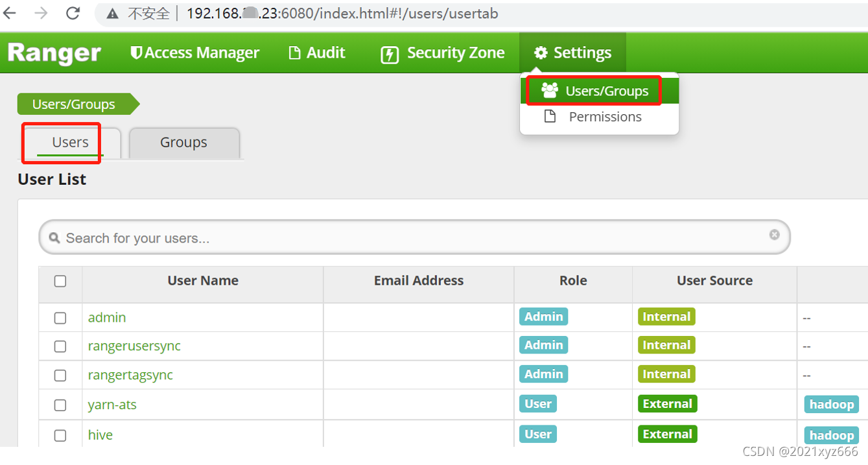This screenshot has height=465, width=868.
Task: Select the Users tab
Action: tap(69, 142)
